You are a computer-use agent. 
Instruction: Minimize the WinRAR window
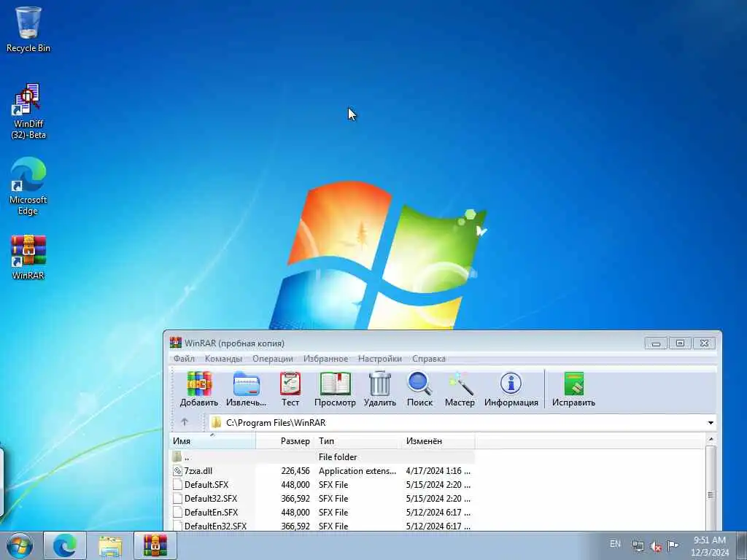point(656,343)
